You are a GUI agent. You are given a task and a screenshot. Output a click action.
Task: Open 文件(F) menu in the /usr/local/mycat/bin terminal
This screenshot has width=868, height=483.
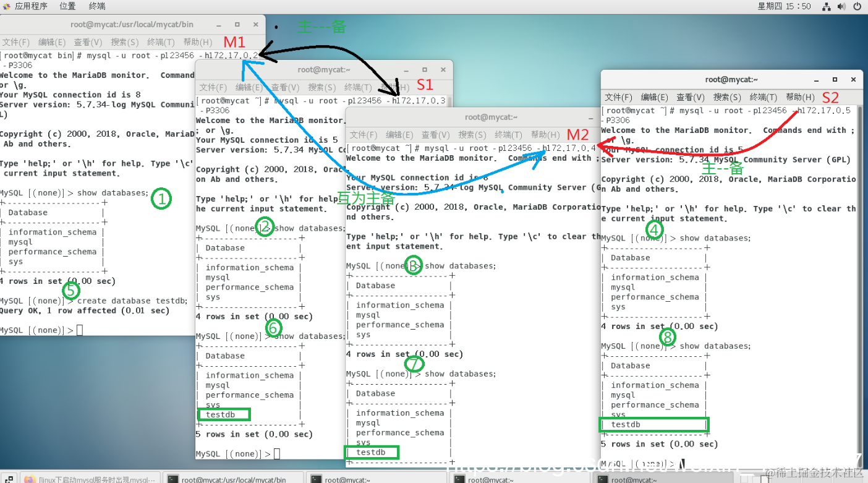pos(15,42)
